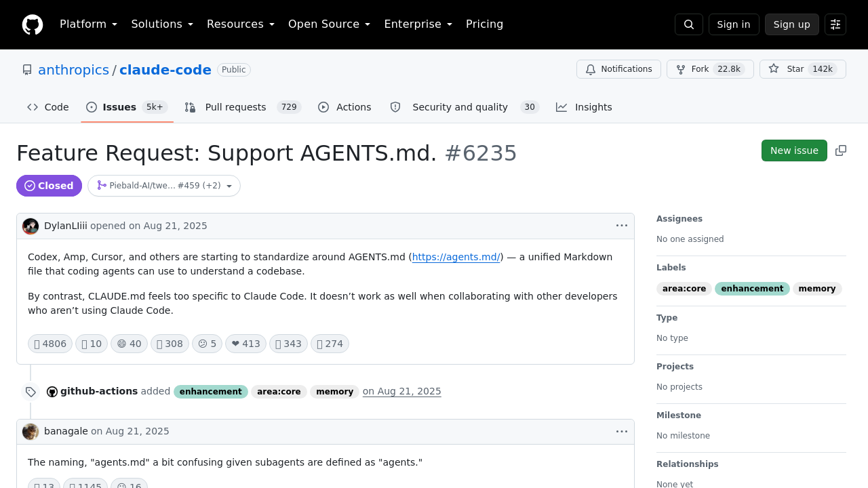This screenshot has height=488, width=868.
Task: Expand the Platform menu
Action: point(88,24)
